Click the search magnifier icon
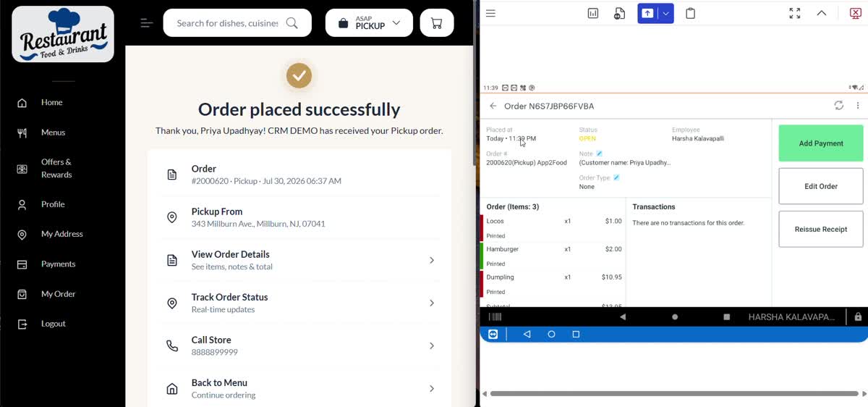 [292, 23]
